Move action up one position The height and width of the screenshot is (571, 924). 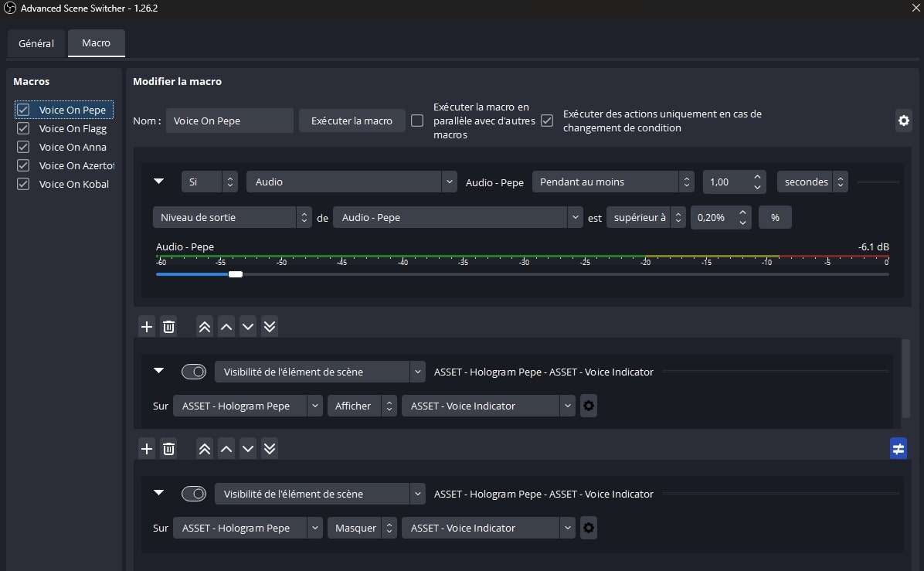tap(226, 326)
